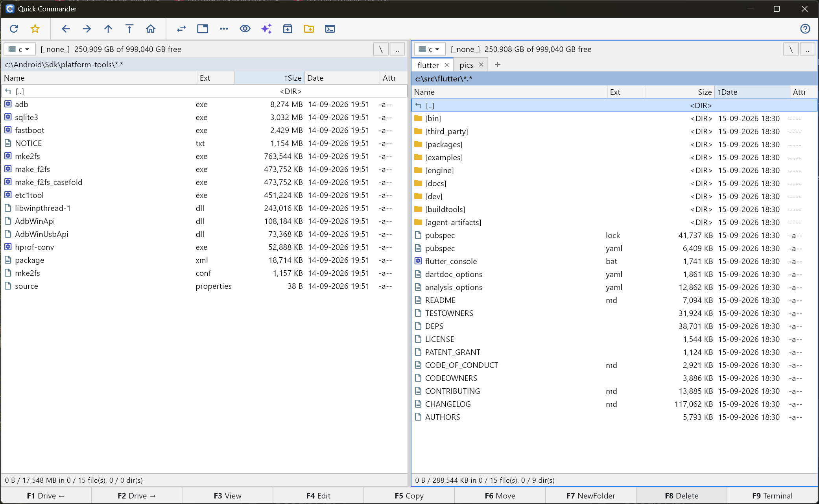819x504 pixels.
Task: Go forward with the right arrow icon
Action: click(87, 29)
